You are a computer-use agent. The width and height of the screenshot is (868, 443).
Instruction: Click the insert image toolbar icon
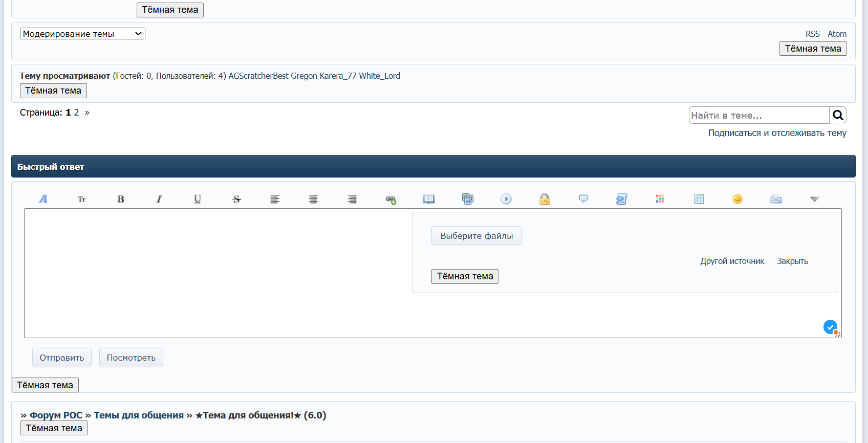(468, 199)
